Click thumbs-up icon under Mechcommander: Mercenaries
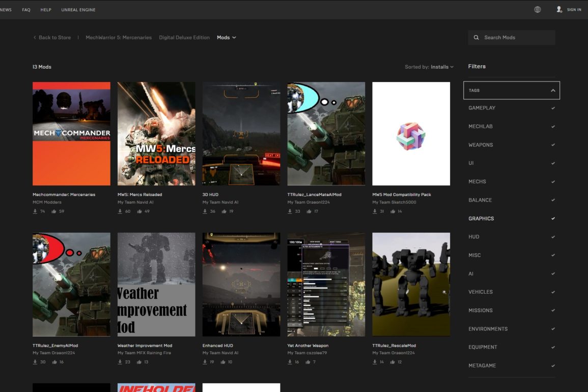 pos(54,211)
